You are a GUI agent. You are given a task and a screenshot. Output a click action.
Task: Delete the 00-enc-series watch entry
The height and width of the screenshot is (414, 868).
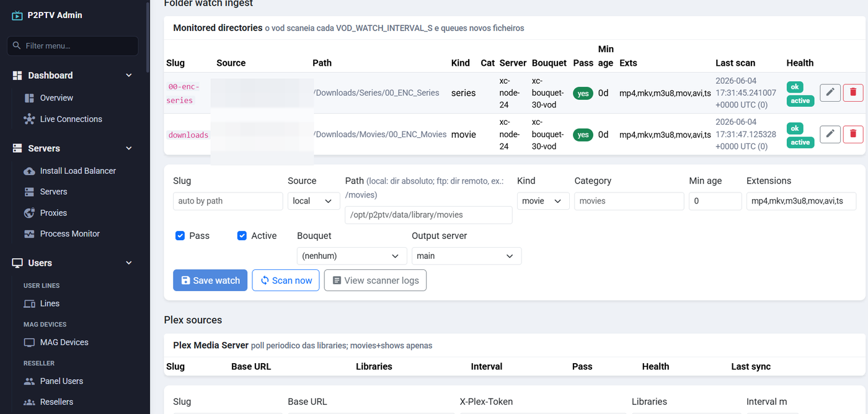pos(853,92)
